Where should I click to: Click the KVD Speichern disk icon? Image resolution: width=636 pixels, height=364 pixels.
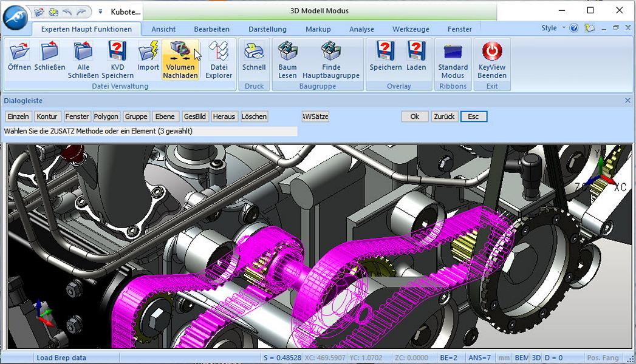pos(117,51)
